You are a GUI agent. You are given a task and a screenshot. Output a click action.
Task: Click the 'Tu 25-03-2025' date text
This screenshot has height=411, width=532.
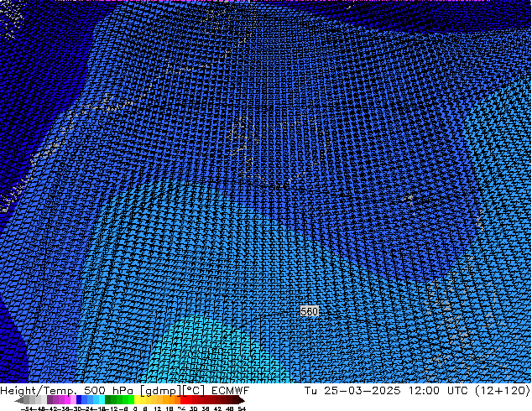(352, 391)
